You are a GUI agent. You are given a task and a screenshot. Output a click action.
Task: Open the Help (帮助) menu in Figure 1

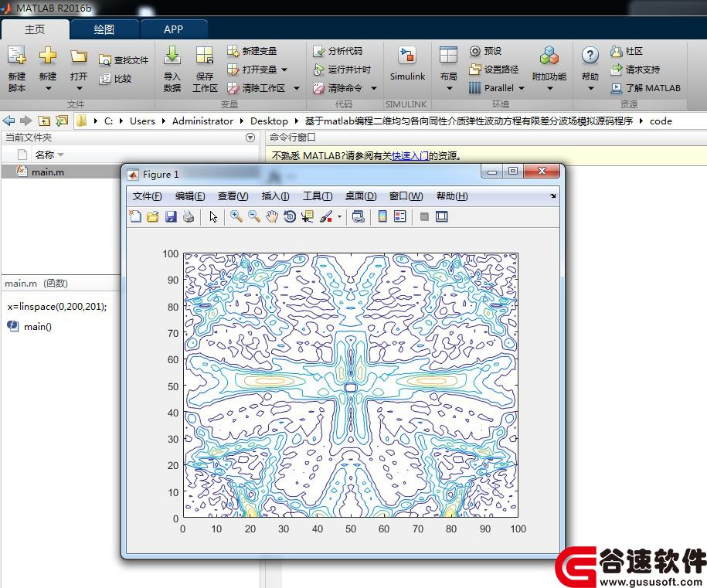pyautogui.click(x=452, y=196)
